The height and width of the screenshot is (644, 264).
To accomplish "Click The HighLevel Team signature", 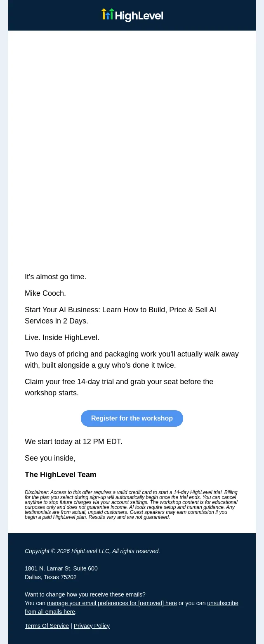I will 61,475.
